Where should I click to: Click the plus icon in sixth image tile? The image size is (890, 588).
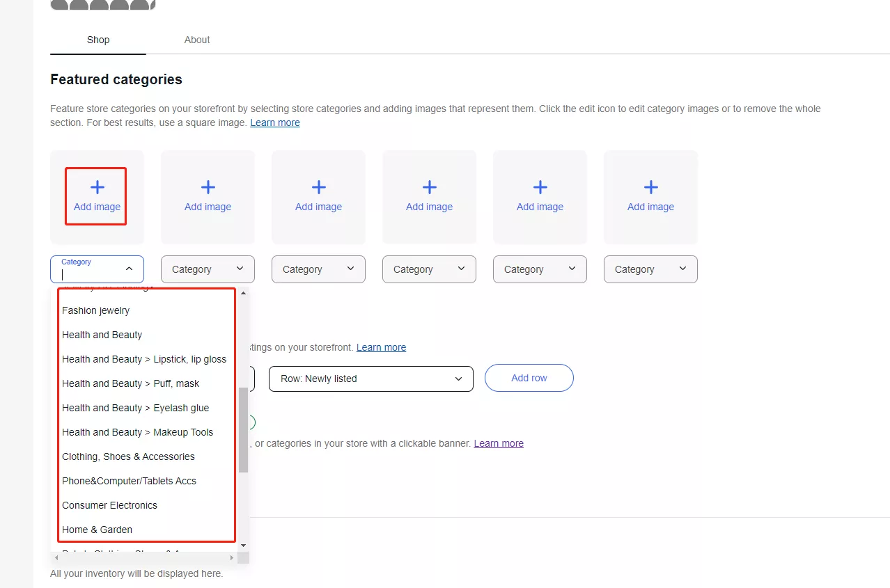pyautogui.click(x=650, y=187)
